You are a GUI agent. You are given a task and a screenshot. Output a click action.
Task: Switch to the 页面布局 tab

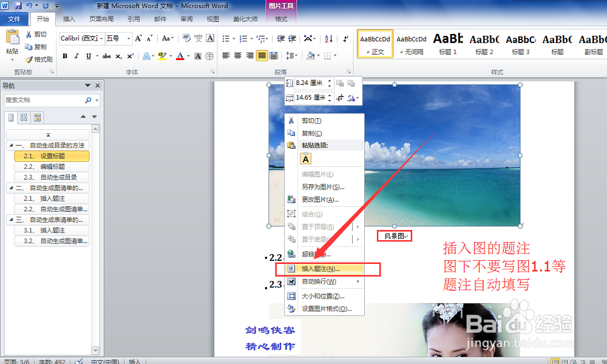pos(101,19)
